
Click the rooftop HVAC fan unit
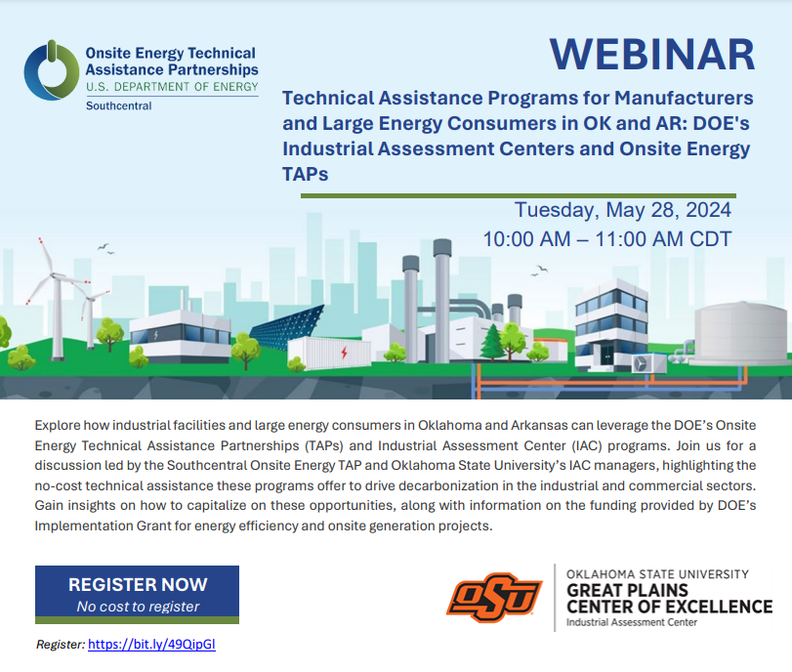pos(646,362)
